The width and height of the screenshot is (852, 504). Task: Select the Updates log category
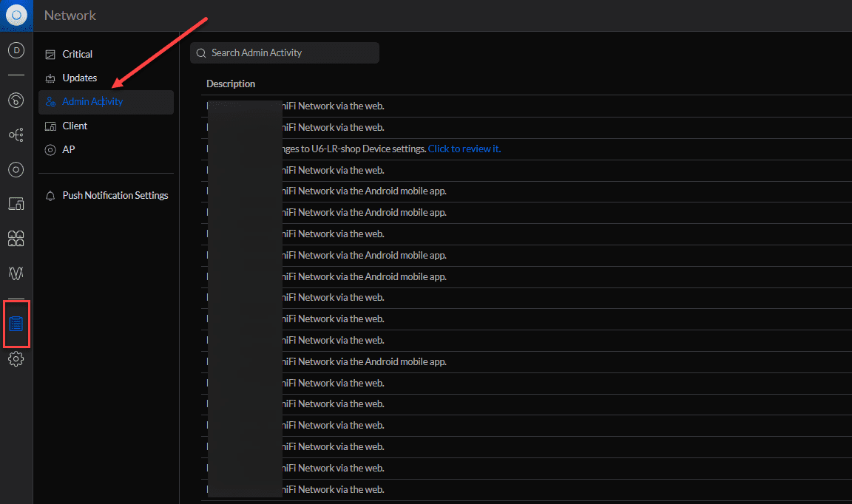[106, 78]
